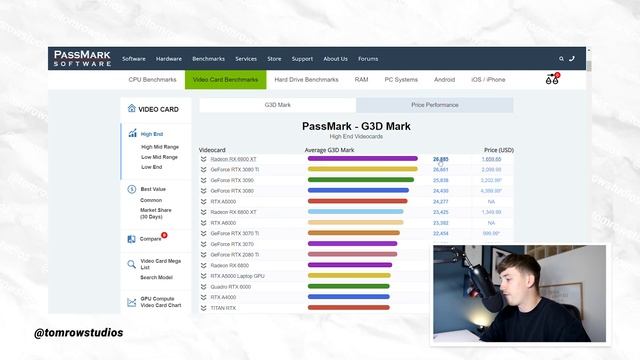Expand the GeForce RTX 3080 Ti row
Image resolution: width=640 pixels, height=360 pixels.
pyautogui.click(x=203, y=169)
